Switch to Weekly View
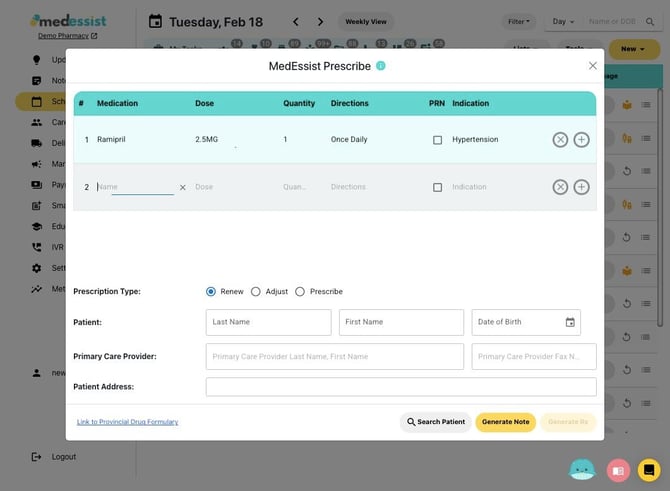 (364, 21)
